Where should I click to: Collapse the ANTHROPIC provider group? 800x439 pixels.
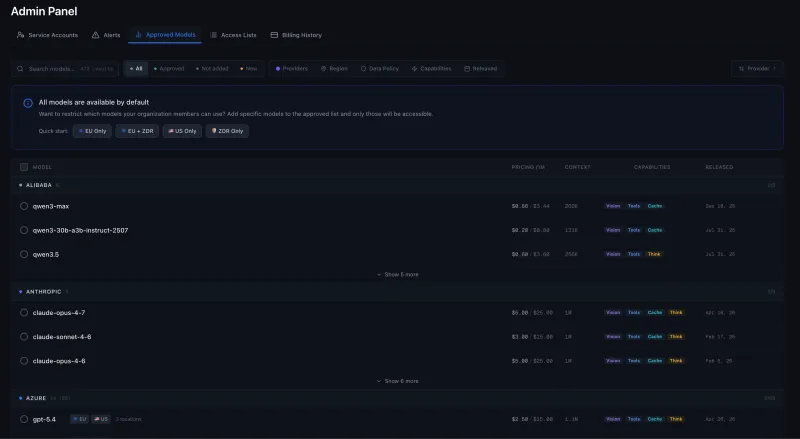pyautogui.click(x=397, y=292)
